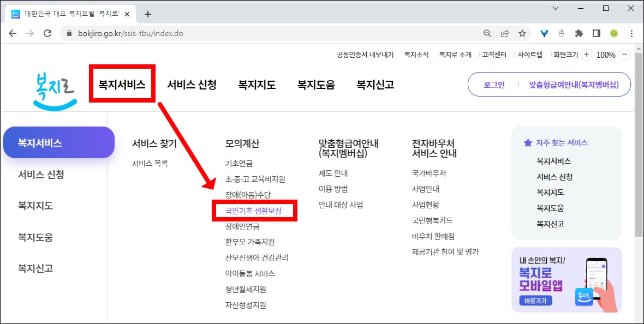Select 서비스 신청 in the main navigation
The image size is (644, 324).
192,85
